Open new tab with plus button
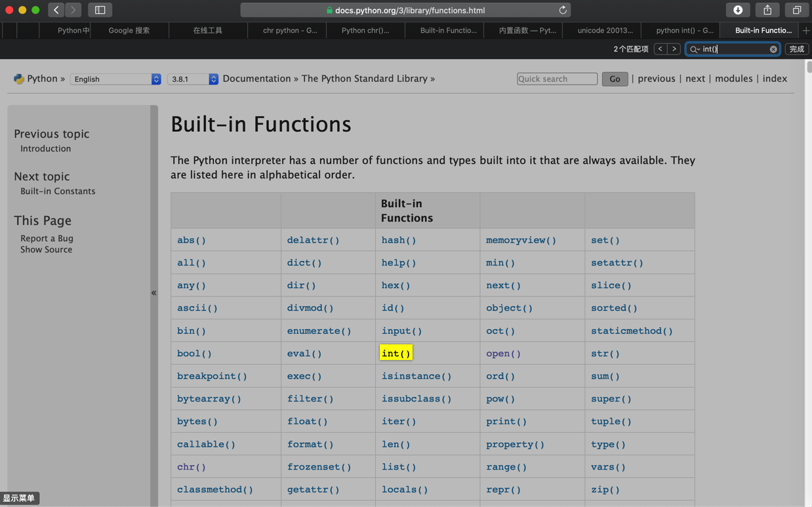The height and width of the screenshot is (507, 812). pos(806,30)
